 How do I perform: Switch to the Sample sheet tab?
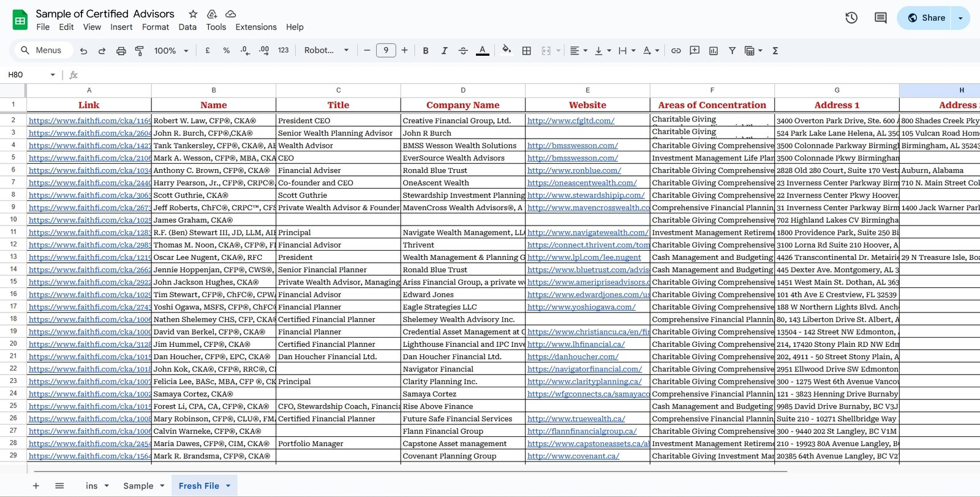(x=138, y=486)
